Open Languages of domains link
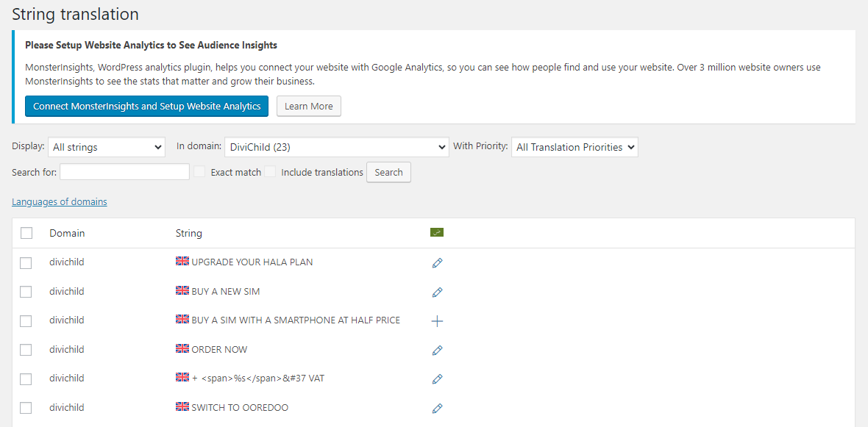868x427 pixels. tap(60, 201)
